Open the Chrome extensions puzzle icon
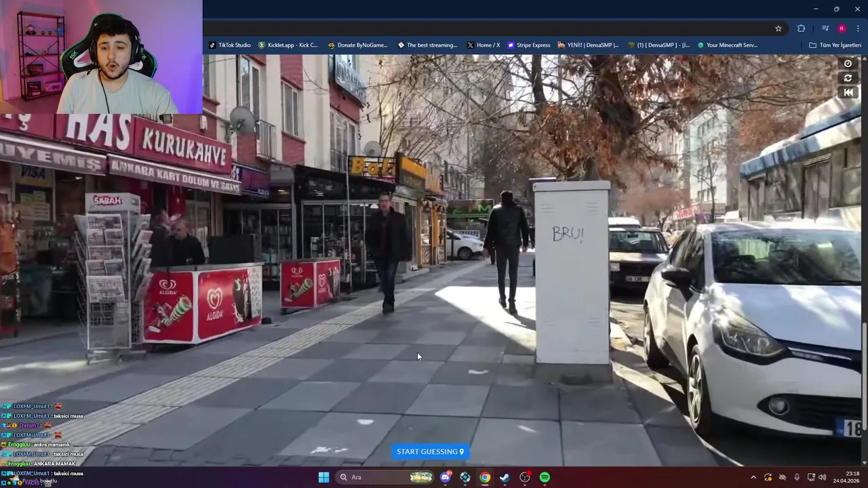 coord(802,28)
